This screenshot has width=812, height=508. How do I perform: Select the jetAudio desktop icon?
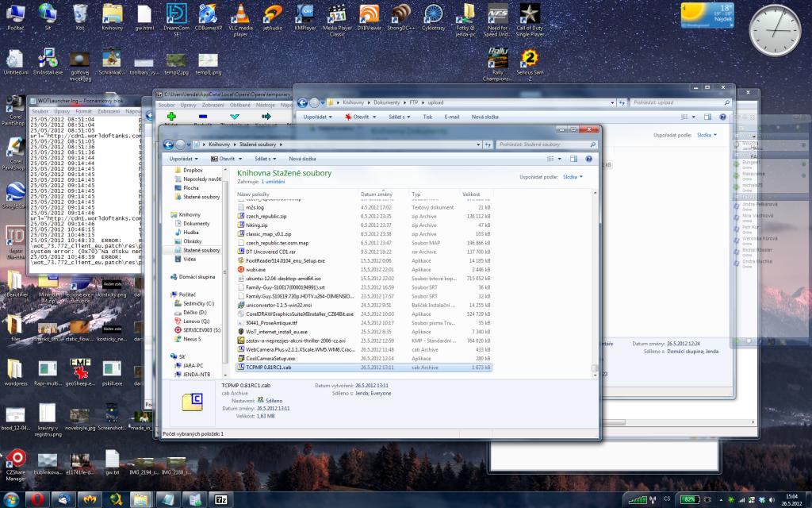coord(273,18)
